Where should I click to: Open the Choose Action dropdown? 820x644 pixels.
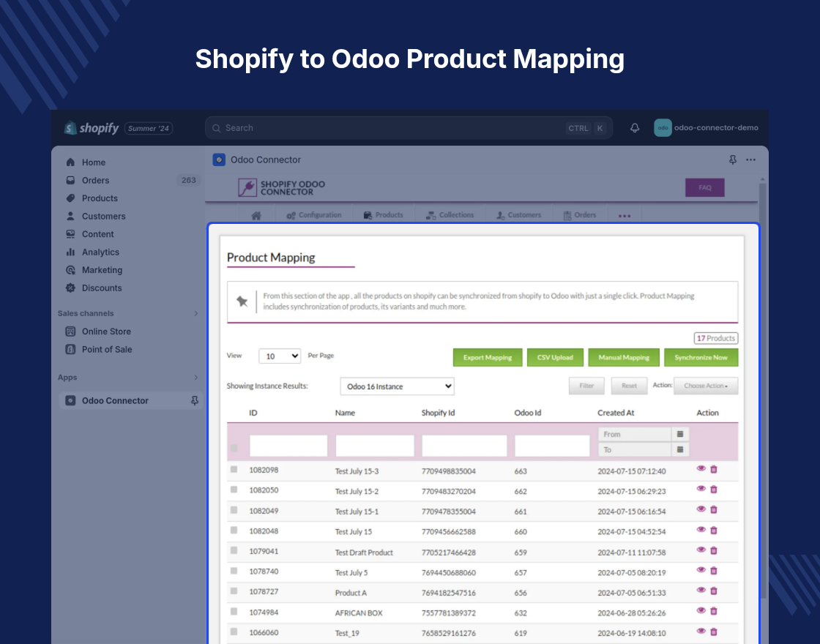coord(706,386)
